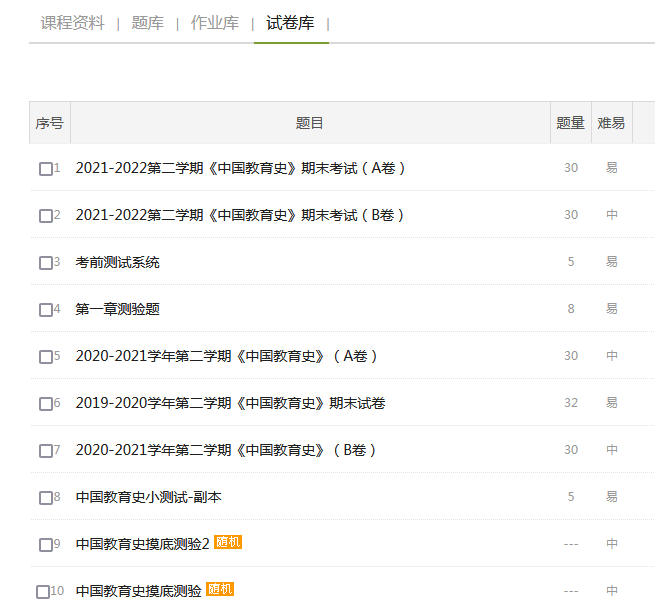Viewport: 655px width, 612px height.
Task: Open 2019-2020学年第二学期期末试卷
Action: 230,403
